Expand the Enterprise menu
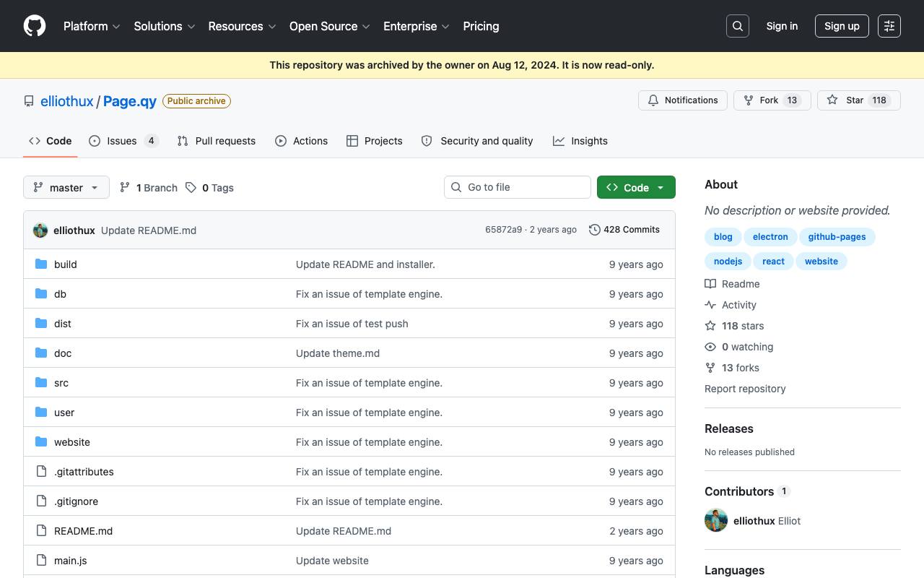This screenshot has height=578, width=924. coord(417,26)
